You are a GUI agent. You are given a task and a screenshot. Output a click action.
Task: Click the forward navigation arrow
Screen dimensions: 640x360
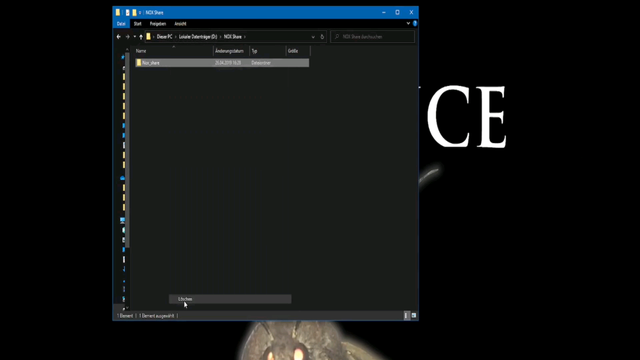pyautogui.click(x=127, y=37)
